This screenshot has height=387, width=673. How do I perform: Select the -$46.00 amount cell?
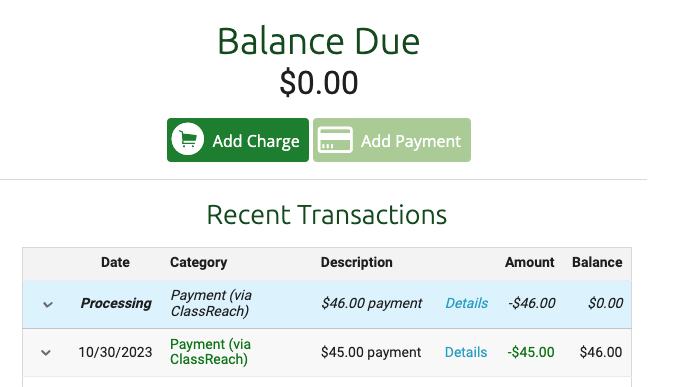click(x=531, y=303)
